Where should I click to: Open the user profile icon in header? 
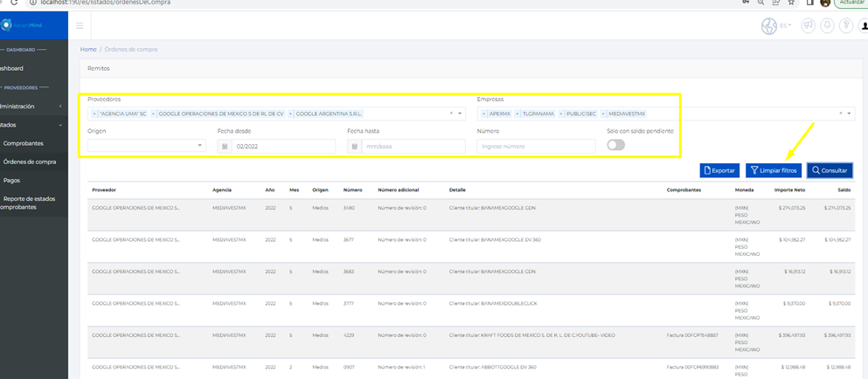pos(863,26)
